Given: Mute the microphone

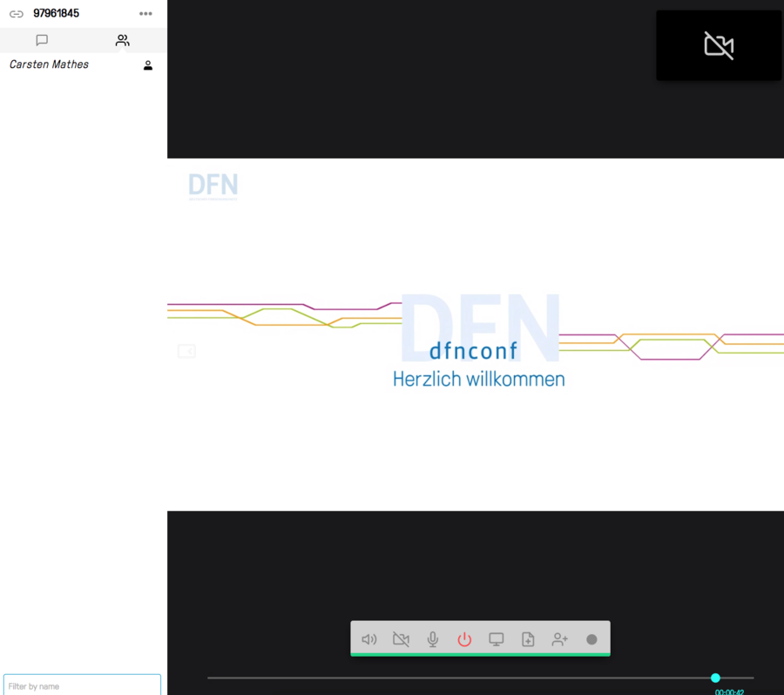Looking at the screenshot, I should click(x=433, y=639).
